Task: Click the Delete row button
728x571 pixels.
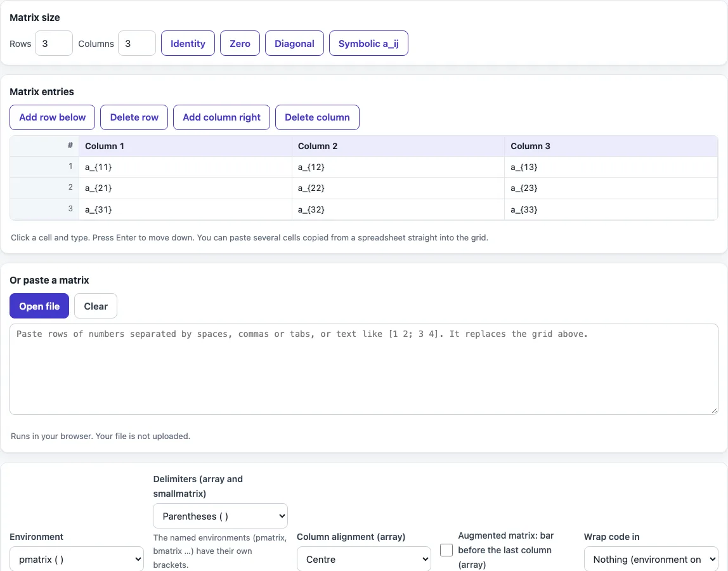Action: pos(134,117)
